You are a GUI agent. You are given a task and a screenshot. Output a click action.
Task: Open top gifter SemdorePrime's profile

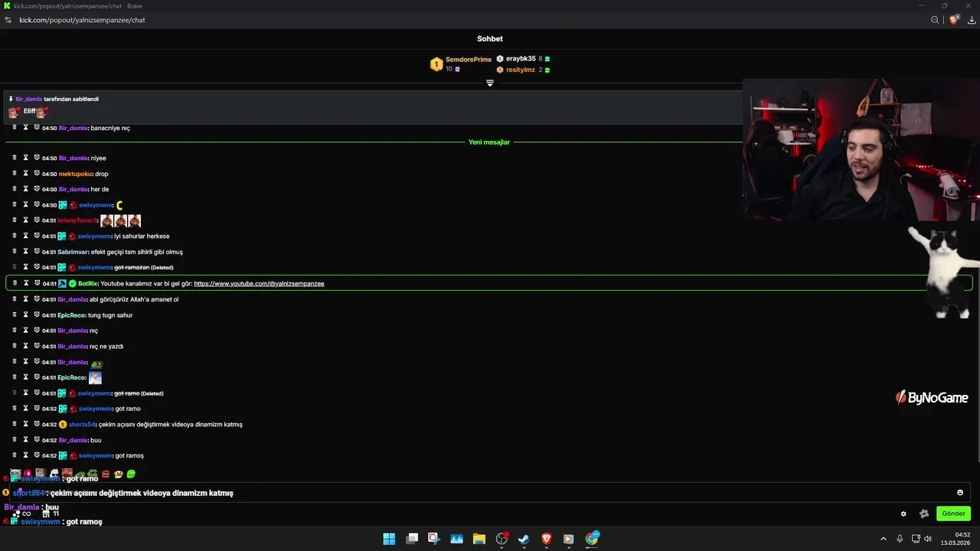coord(469,60)
